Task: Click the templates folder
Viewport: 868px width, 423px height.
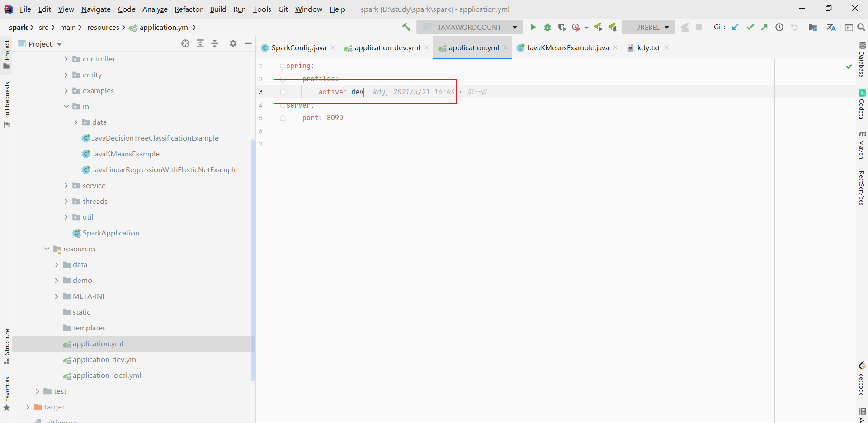Action: point(89,328)
